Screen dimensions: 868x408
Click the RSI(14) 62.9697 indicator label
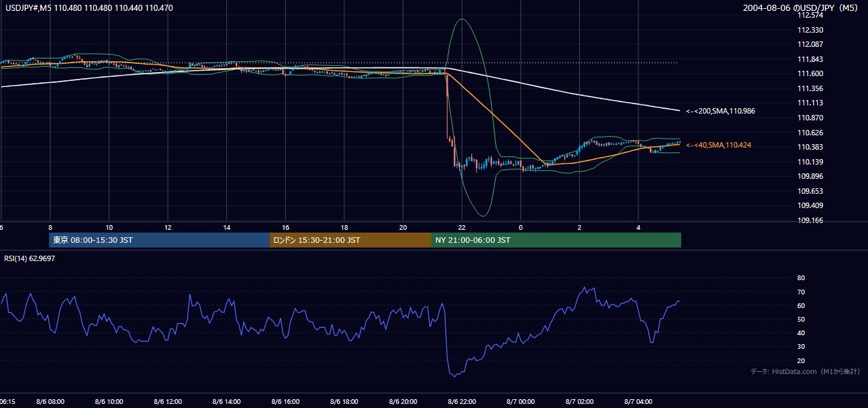[x=29, y=258]
